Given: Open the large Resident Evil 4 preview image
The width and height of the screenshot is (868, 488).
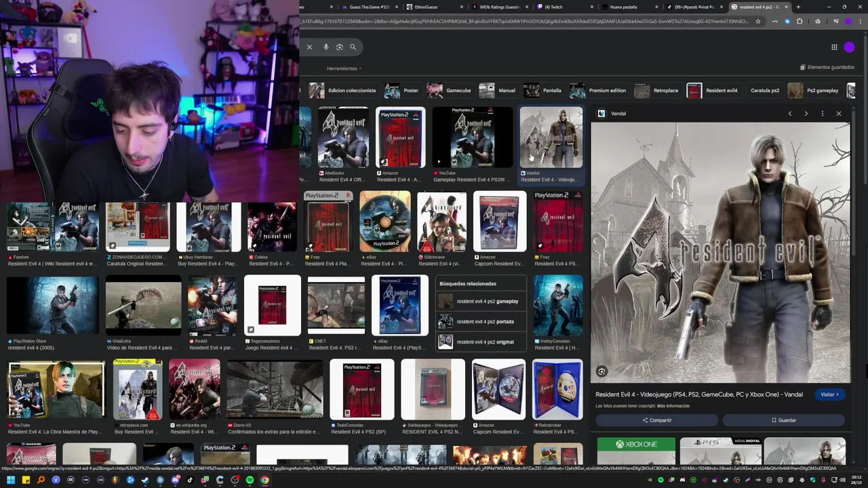Looking at the screenshot, I should (720, 252).
